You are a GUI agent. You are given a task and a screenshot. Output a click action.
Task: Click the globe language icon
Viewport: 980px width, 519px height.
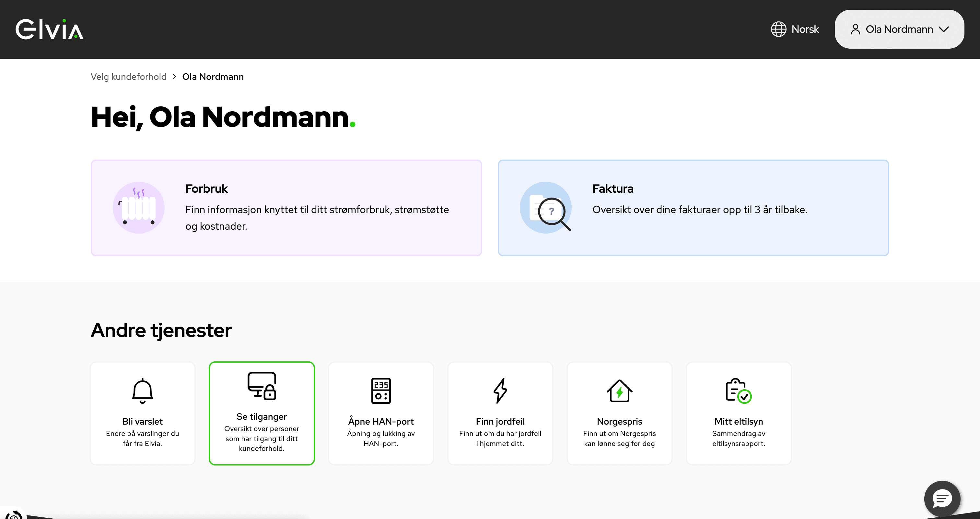(778, 29)
